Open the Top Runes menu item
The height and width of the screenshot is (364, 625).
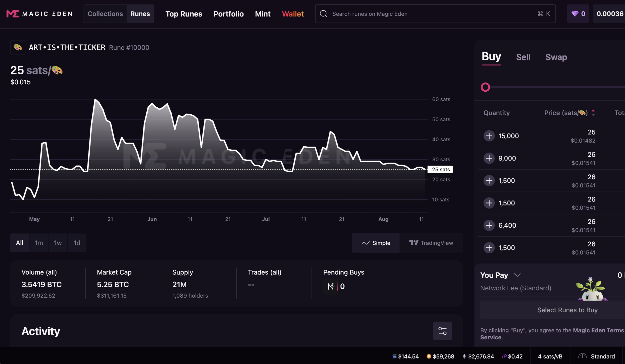click(x=184, y=14)
